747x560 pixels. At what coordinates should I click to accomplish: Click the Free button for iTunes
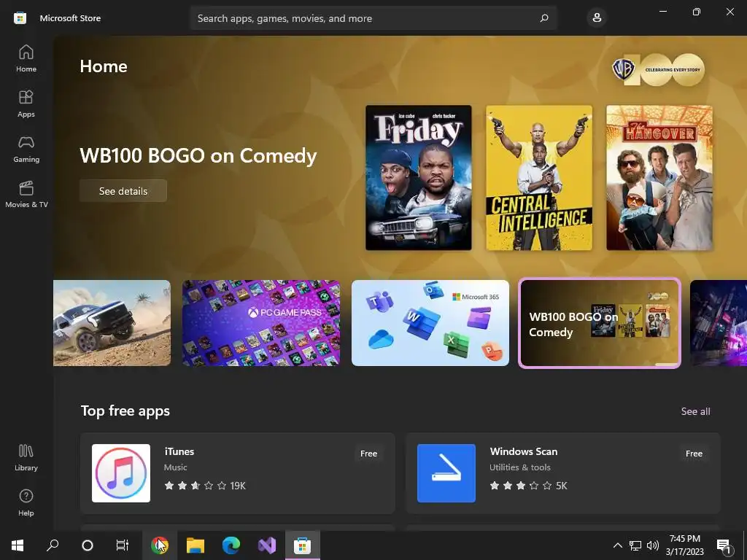[368, 454]
